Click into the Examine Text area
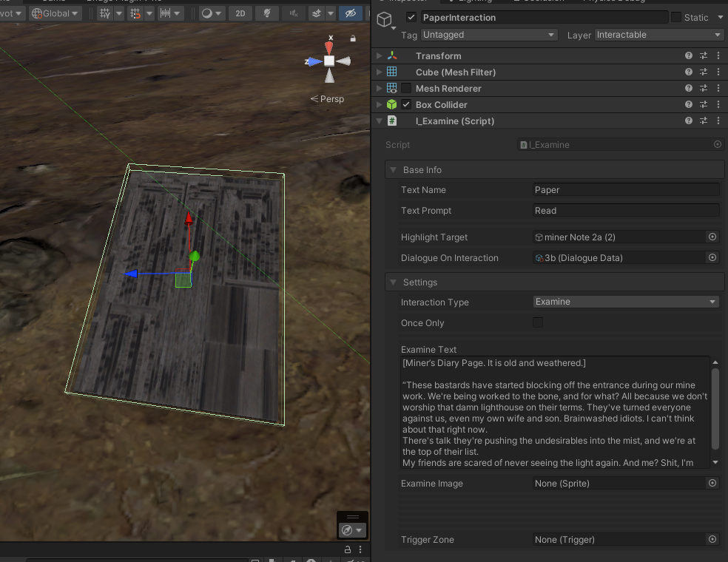The width and height of the screenshot is (728, 562). coord(555,413)
